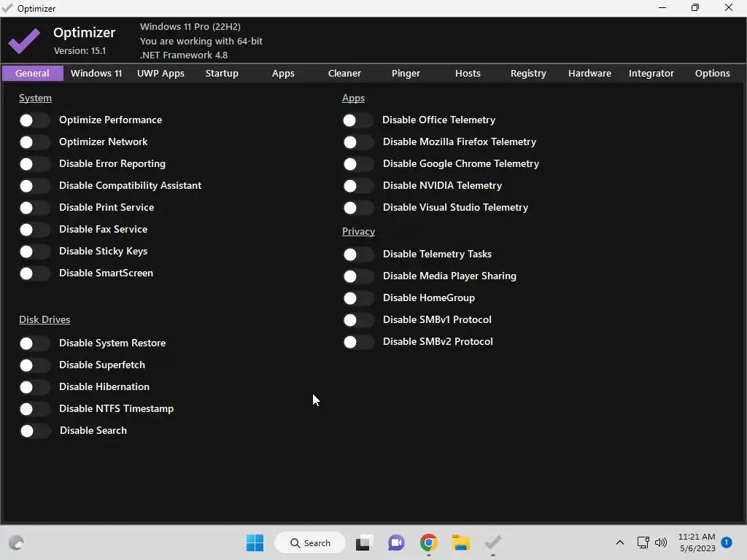Image resolution: width=747 pixels, height=560 pixels.
Task: Toggle Disable Office Telemetry
Action: point(357,120)
